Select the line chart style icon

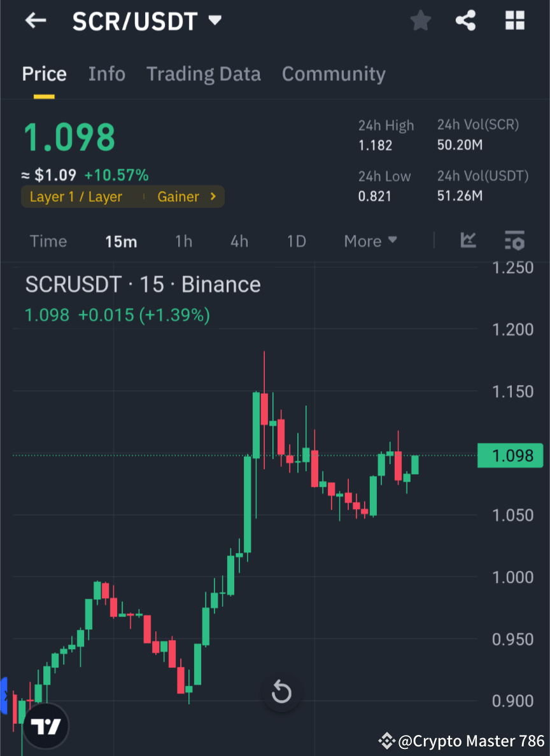pyautogui.click(x=469, y=241)
